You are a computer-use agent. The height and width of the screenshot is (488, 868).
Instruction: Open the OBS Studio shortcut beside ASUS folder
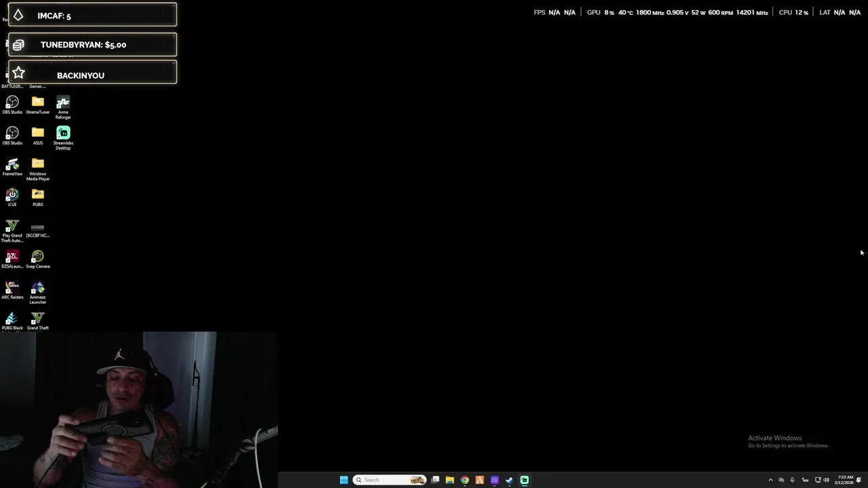pos(12,136)
